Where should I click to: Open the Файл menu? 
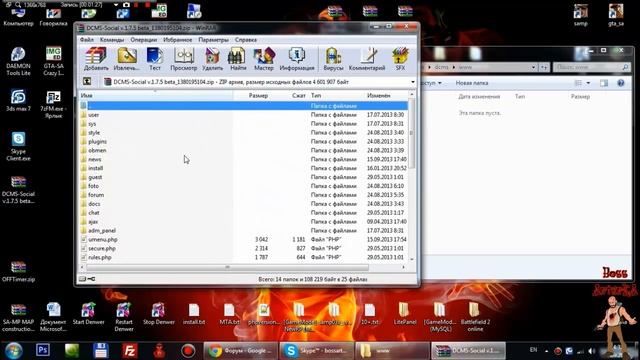click(87, 40)
